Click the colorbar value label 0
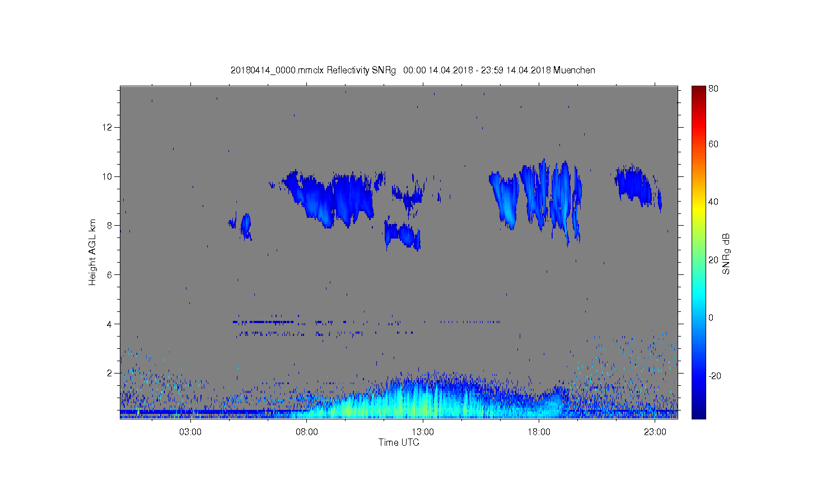This screenshot has height=504, width=840. 711,318
